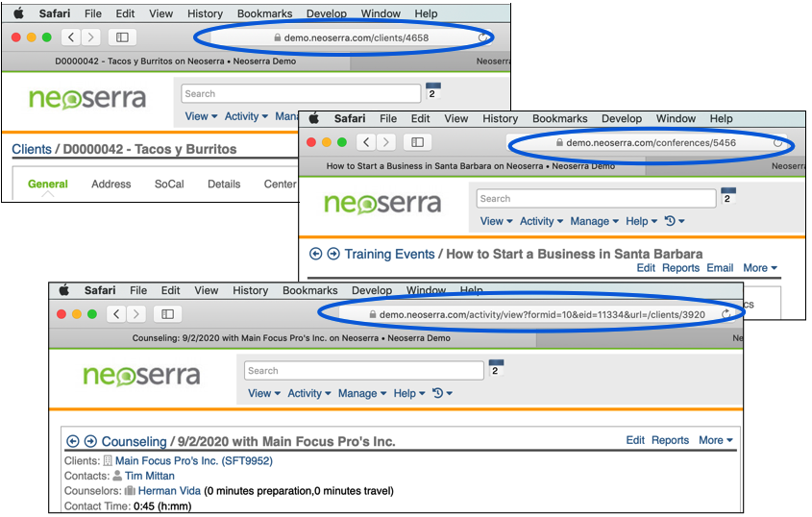This screenshot has width=812, height=517.
Task: Switch to the Address tab
Action: (111, 184)
